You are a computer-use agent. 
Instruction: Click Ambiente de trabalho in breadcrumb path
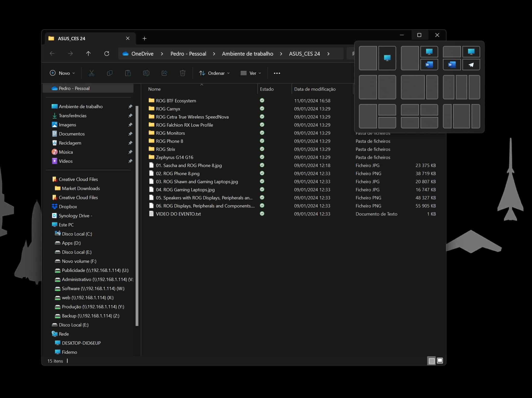(x=247, y=54)
